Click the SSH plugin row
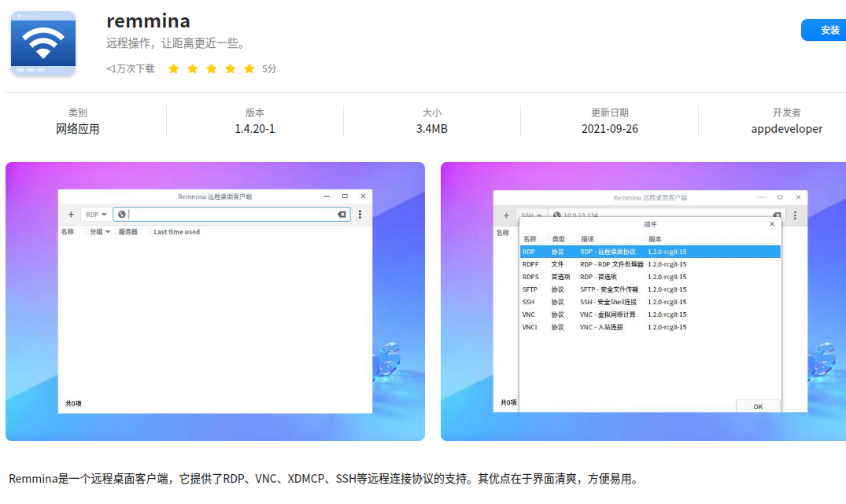 [x=650, y=302]
